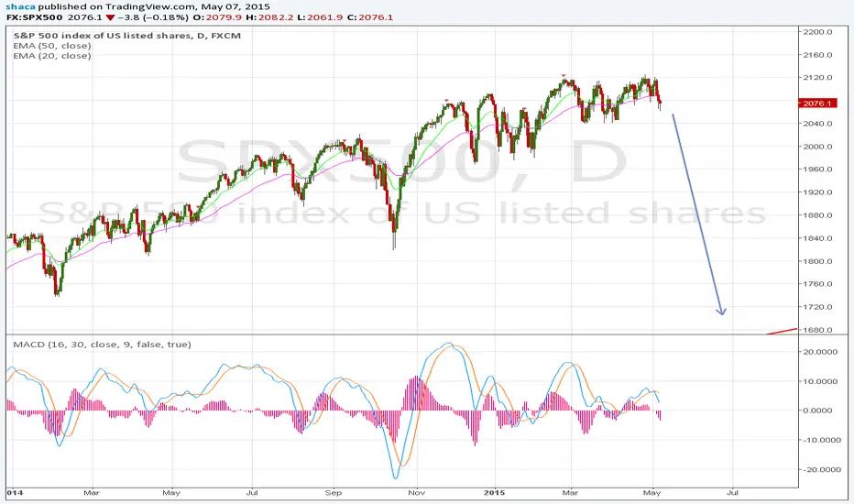Click the May label after 2015
854x504 pixels.
click(x=651, y=493)
